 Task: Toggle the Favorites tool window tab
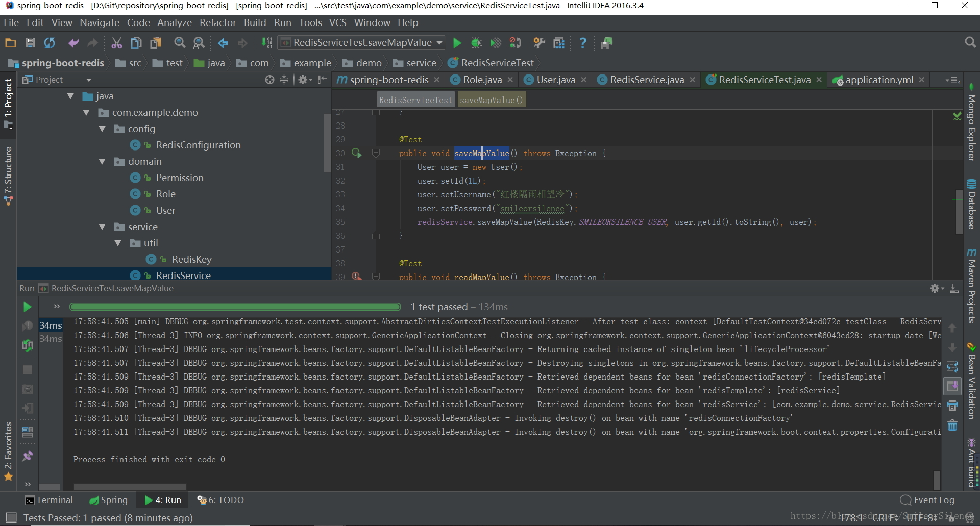pos(8,452)
